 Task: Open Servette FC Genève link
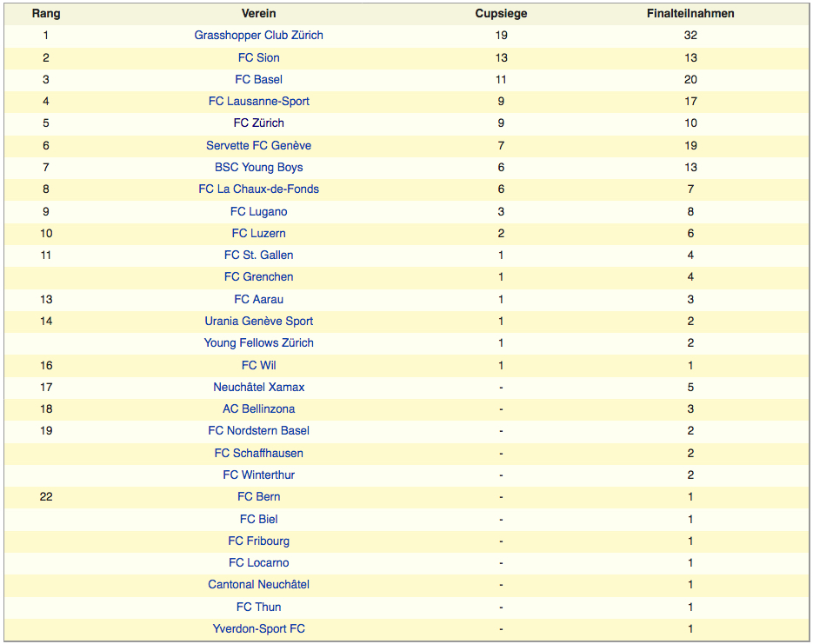tap(258, 145)
